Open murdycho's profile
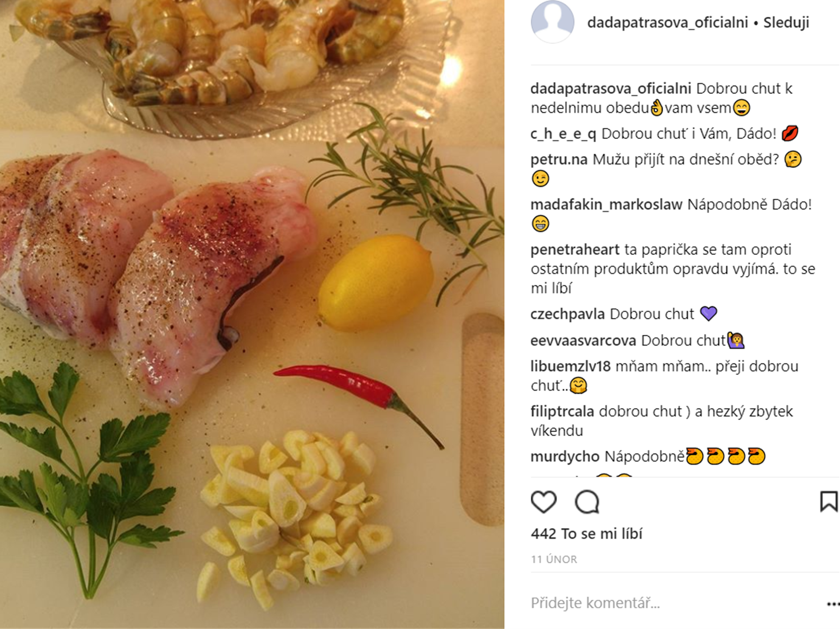 click(x=565, y=456)
